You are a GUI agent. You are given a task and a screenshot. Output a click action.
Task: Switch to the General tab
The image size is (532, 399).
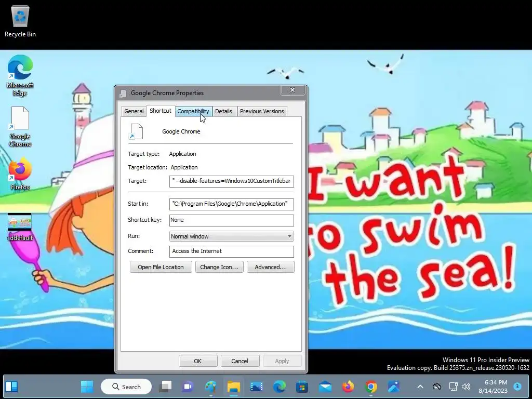(134, 111)
